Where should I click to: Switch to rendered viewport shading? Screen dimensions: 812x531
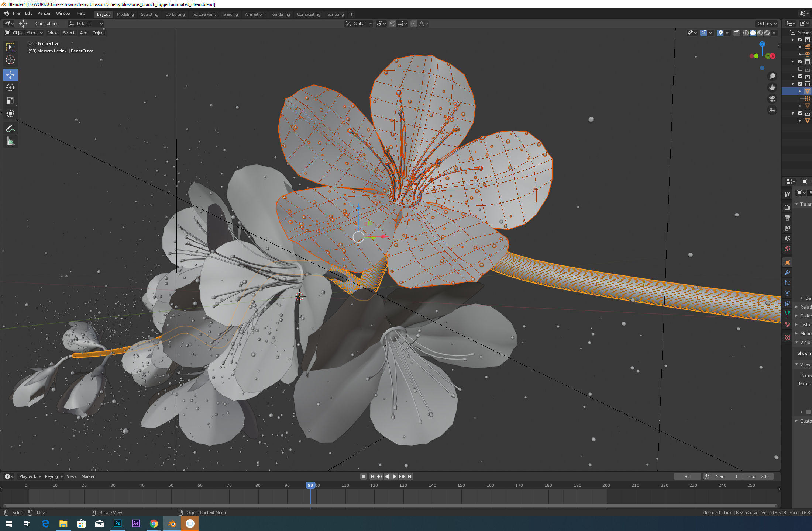click(x=767, y=33)
